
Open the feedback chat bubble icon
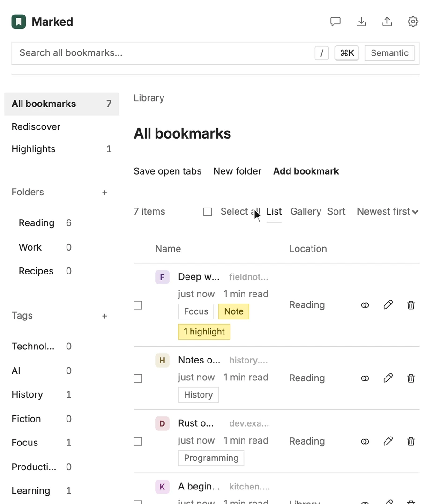click(335, 22)
